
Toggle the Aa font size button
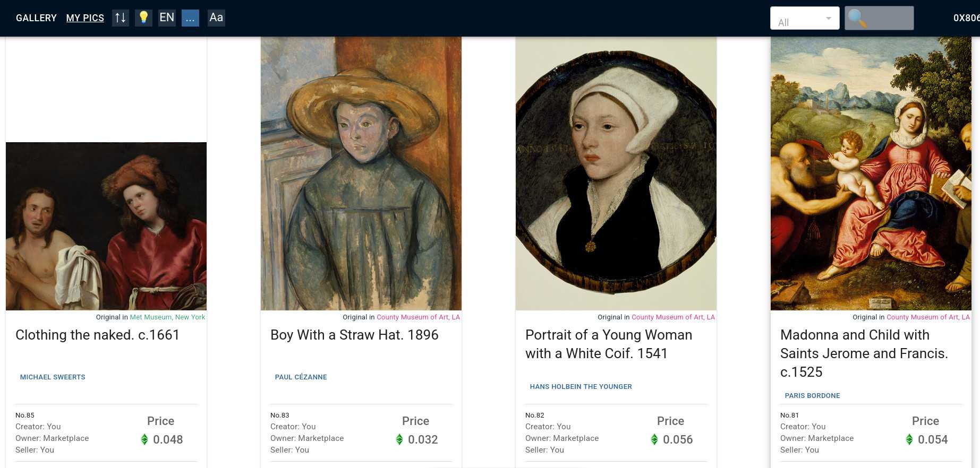pos(216,18)
